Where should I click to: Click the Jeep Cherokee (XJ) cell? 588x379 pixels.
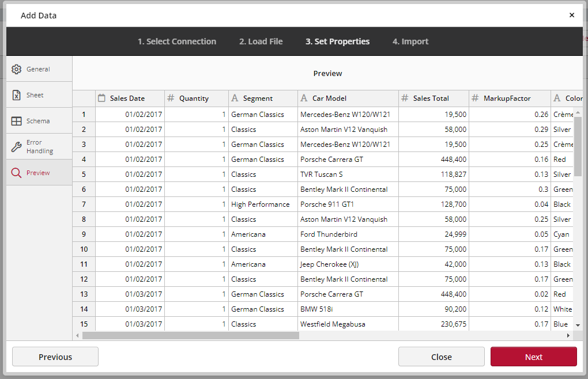[348, 264]
